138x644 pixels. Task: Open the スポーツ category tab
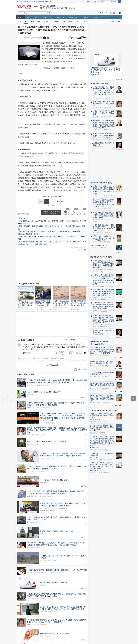click(56, 21)
